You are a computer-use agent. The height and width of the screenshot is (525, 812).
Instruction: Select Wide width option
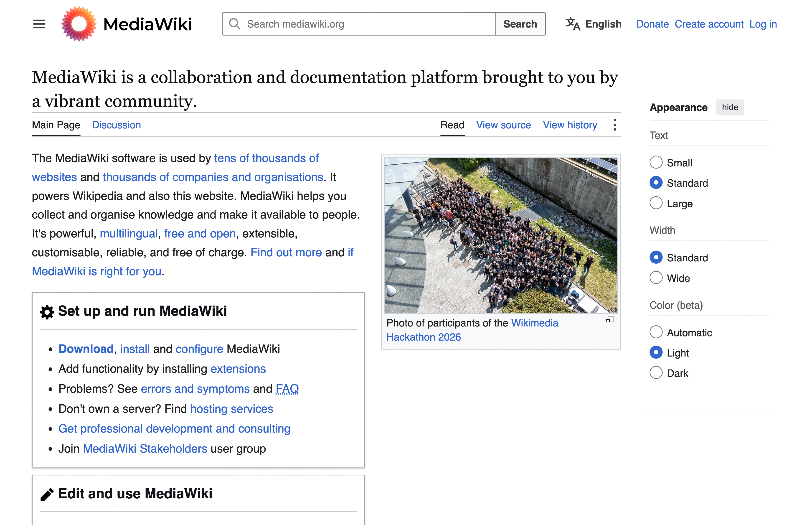click(656, 278)
